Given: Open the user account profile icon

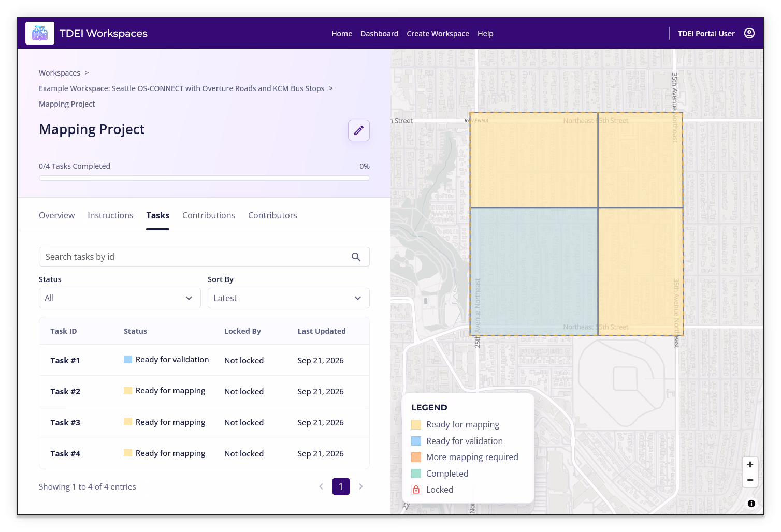Looking at the screenshot, I should tap(749, 33).
